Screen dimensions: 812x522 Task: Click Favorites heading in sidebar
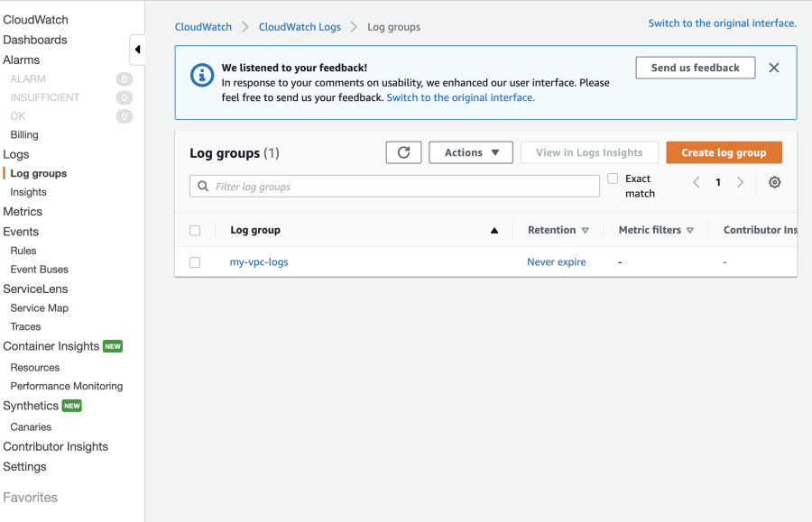tap(30, 498)
